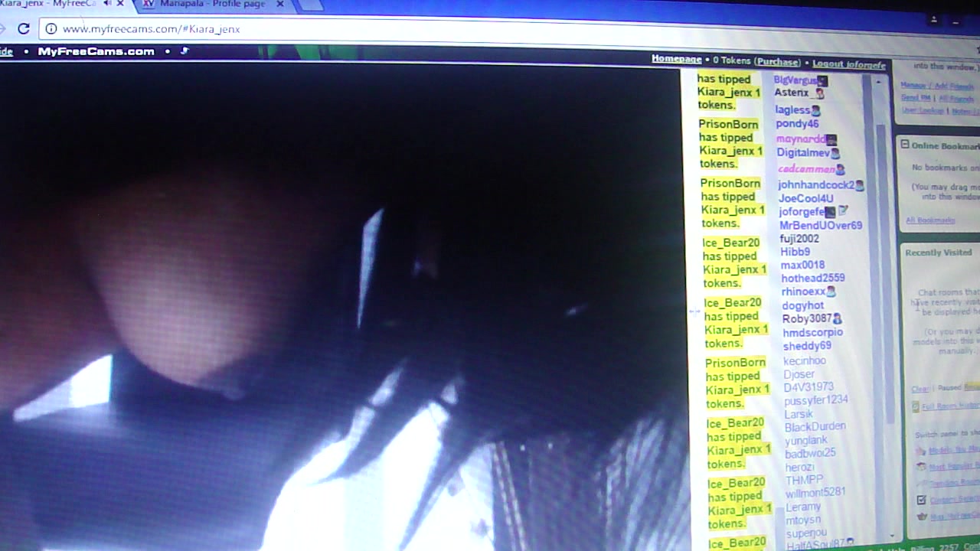This screenshot has height=551, width=980.
Task: Collapse the Online Bookmarks panel
Action: (904, 145)
